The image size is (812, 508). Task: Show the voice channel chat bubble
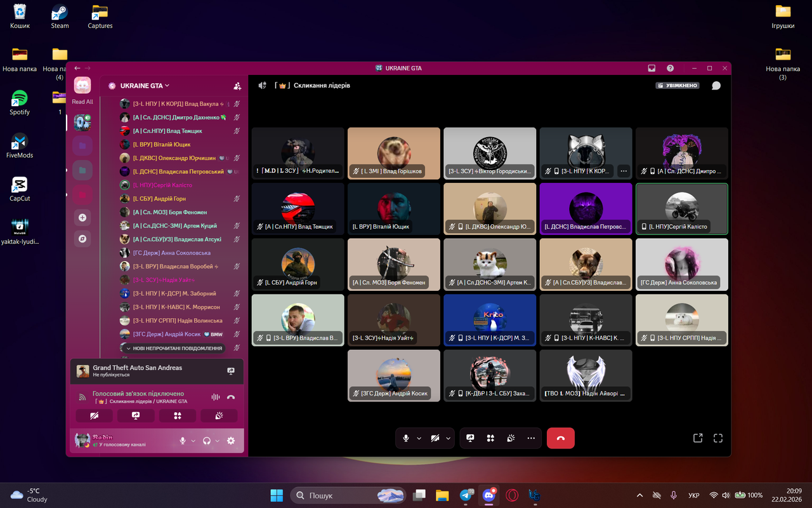pyautogui.click(x=716, y=86)
